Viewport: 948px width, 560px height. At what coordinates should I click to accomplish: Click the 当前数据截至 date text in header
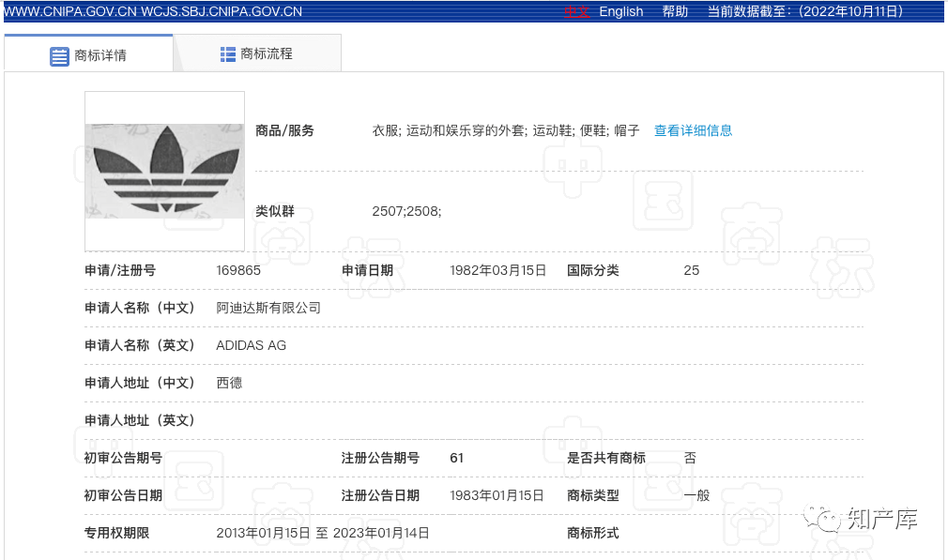(x=807, y=11)
